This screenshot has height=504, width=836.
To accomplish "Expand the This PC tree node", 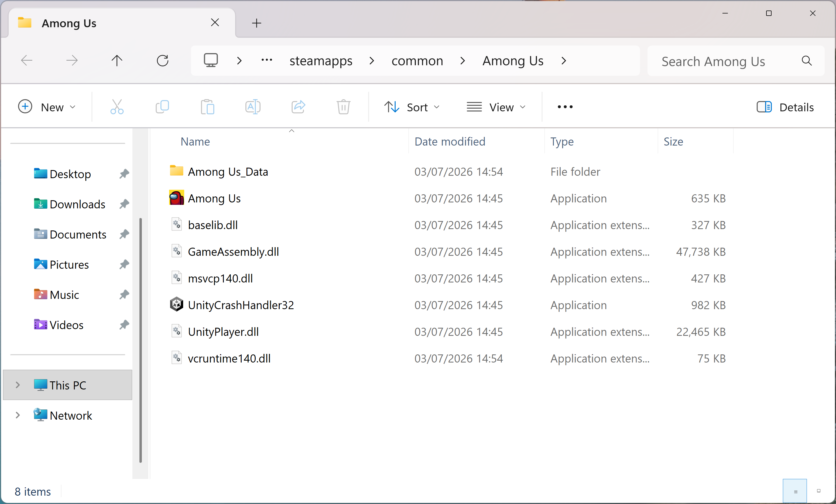I will pyautogui.click(x=18, y=385).
